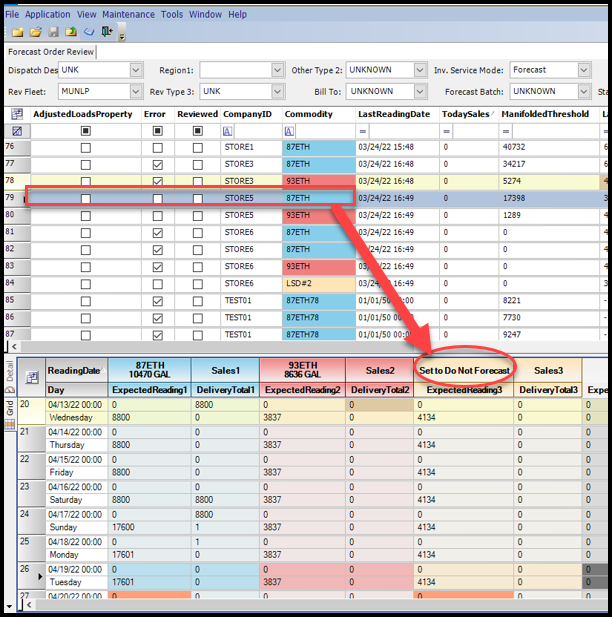Open the Maintenance menu

[x=128, y=14]
